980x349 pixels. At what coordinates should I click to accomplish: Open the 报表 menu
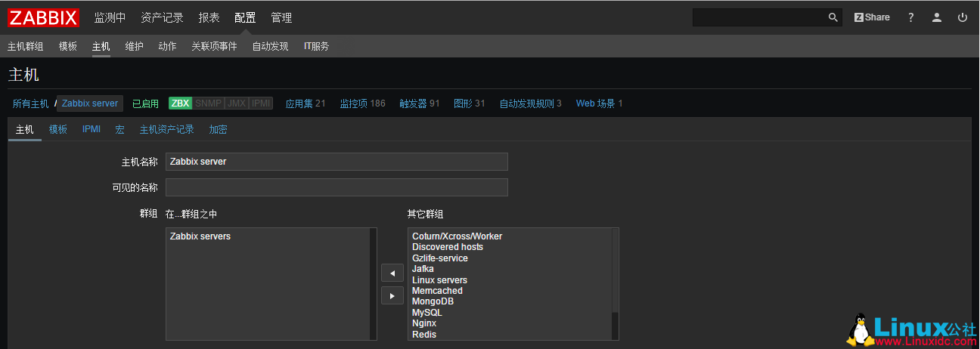(209, 17)
